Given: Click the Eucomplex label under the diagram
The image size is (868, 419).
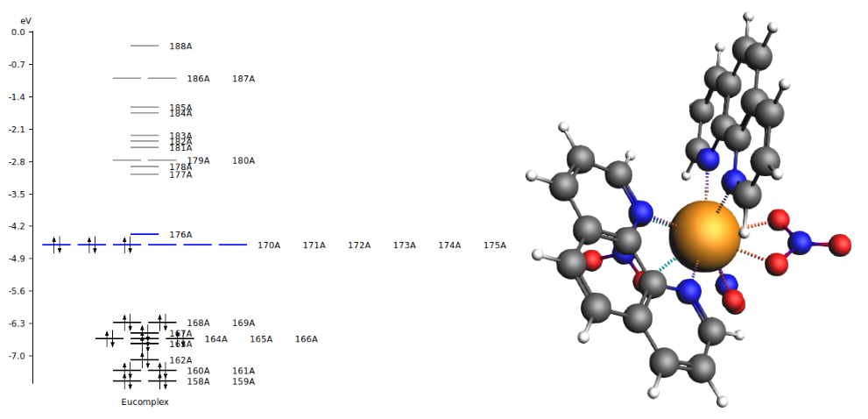Looking at the screenshot, I should pyautogui.click(x=145, y=402).
